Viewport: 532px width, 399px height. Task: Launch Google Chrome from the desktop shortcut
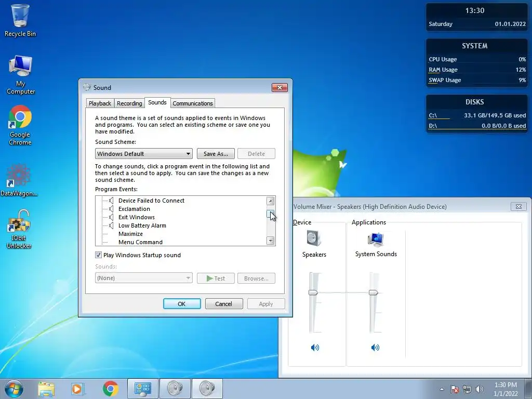tap(20, 125)
